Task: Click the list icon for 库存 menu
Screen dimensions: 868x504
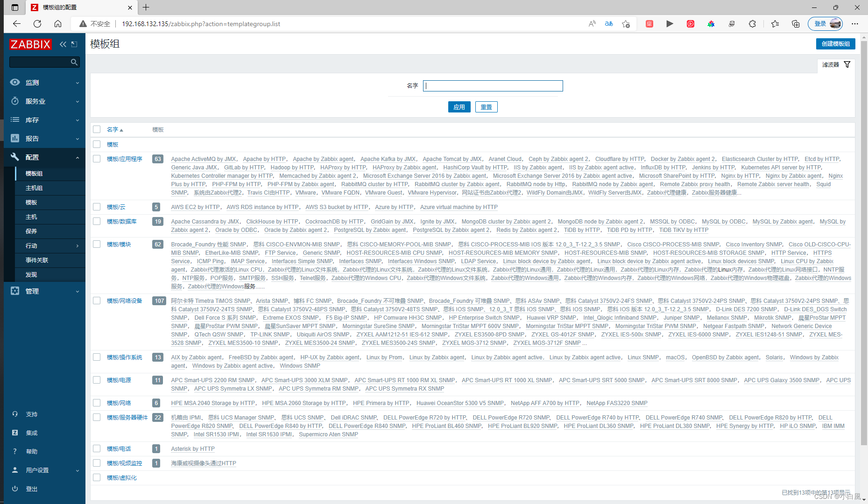Action: point(15,119)
